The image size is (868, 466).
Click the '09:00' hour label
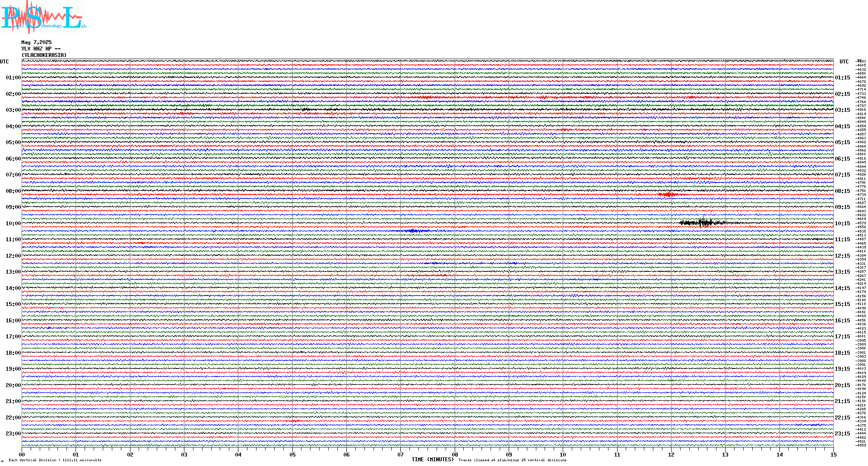click(x=13, y=207)
